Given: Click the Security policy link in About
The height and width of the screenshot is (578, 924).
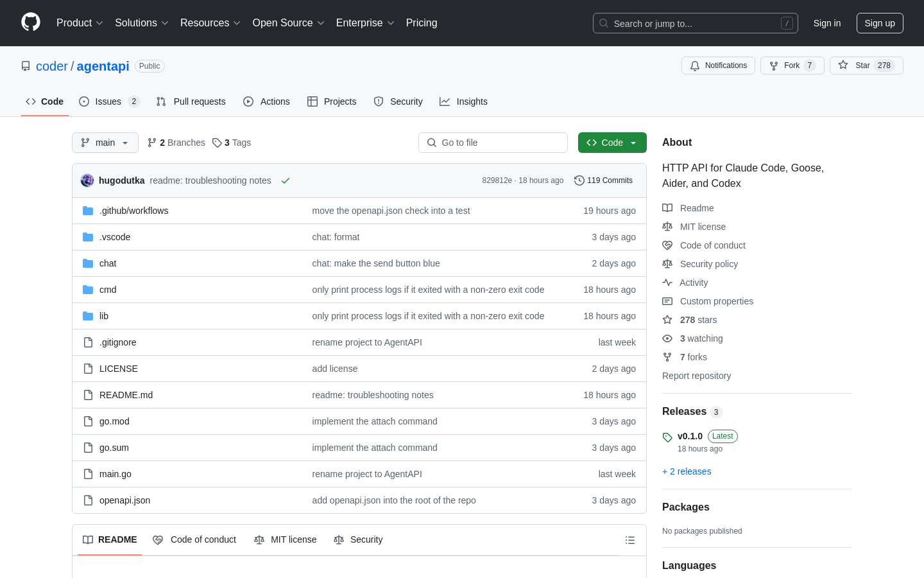Looking at the screenshot, I should click(x=709, y=264).
